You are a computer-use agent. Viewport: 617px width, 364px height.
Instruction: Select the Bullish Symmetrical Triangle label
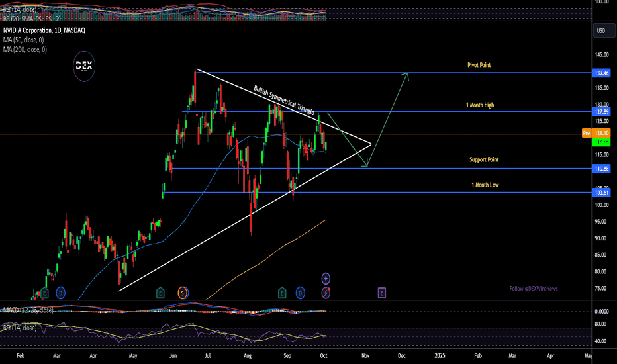click(x=284, y=100)
